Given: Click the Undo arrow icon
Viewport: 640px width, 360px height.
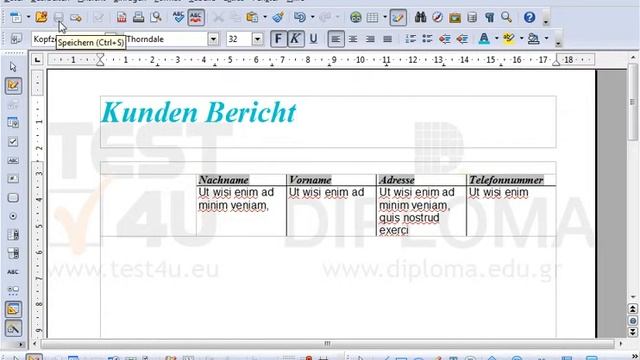Looking at the screenshot, I should [300, 17].
